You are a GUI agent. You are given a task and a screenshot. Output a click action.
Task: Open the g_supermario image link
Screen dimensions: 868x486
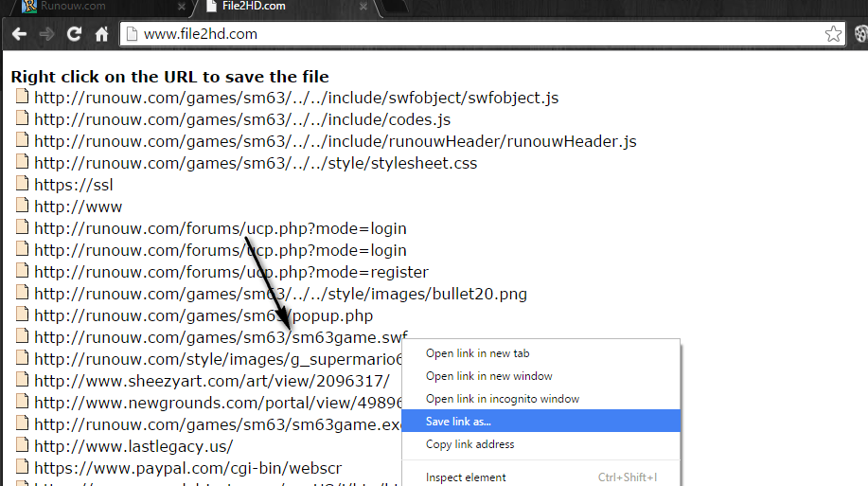[218, 359]
